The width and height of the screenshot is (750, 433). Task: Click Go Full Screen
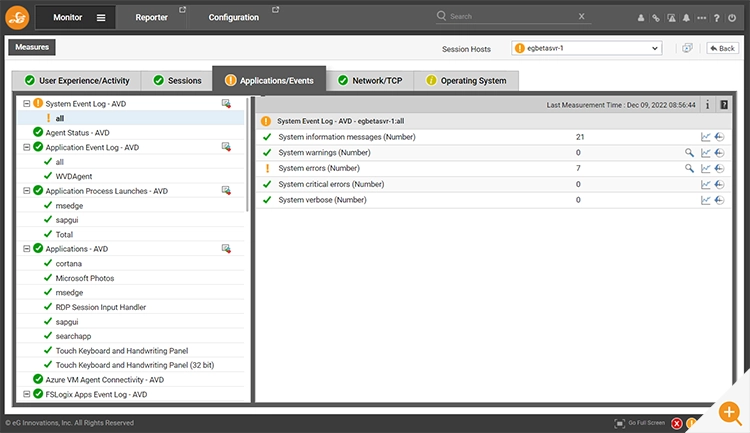point(640,423)
